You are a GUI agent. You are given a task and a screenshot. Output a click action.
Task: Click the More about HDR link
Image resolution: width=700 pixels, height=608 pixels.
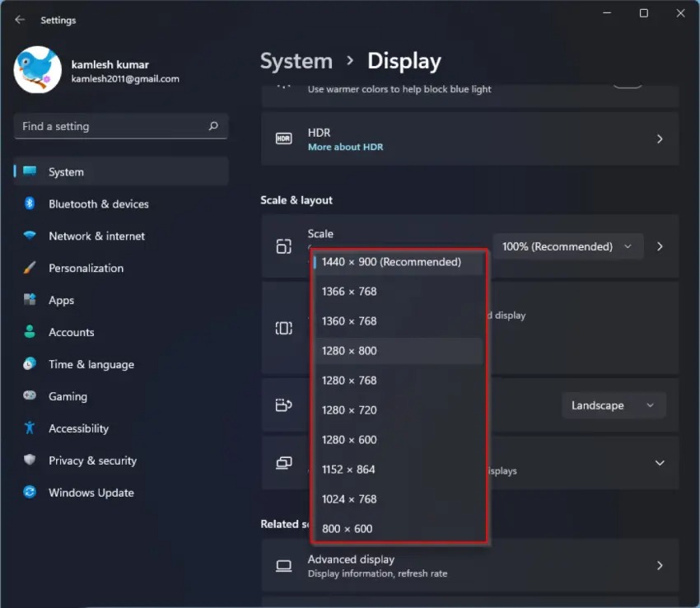click(346, 147)
